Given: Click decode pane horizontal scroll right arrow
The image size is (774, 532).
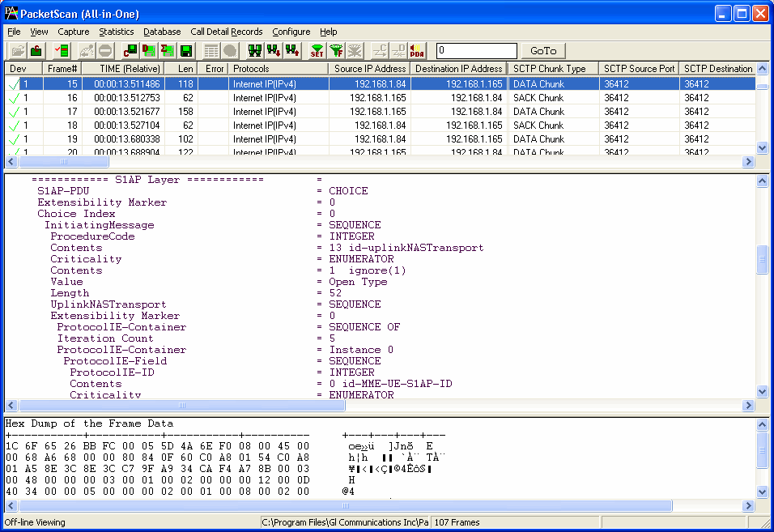Looking at the screenshot, I should coord(748,405).
